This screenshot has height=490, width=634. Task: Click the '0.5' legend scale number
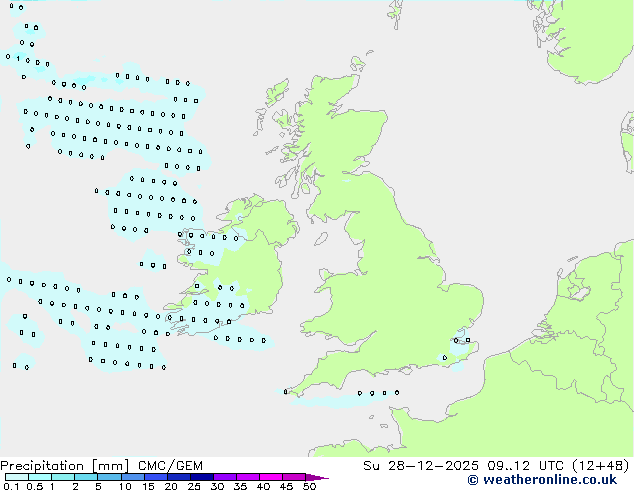click(x=35, y=486)
